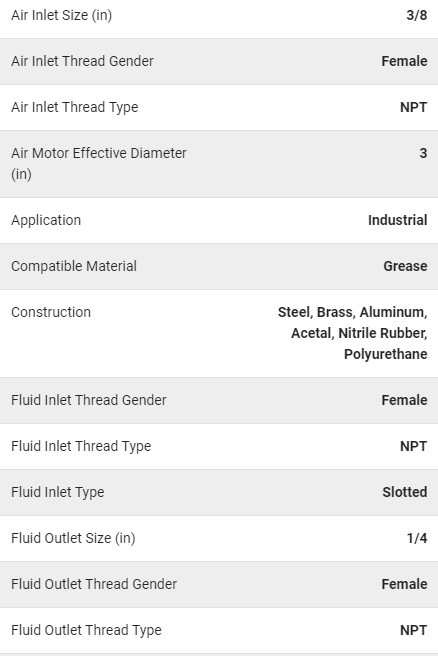Select the Compatible Material label
Screen dimensions: 438x656
(x=74, y=266)
